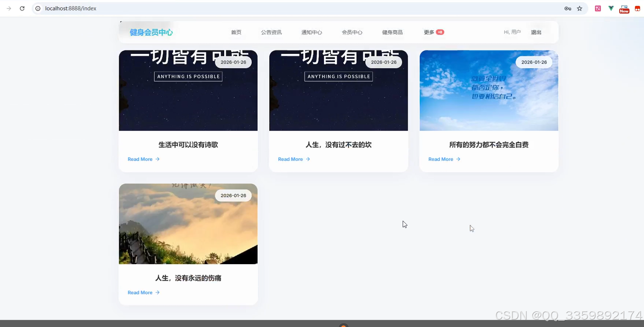The image size is (644, 327).
Task: Open Read More under 生活中可以没有诗歌
Action: click(140, 159)
